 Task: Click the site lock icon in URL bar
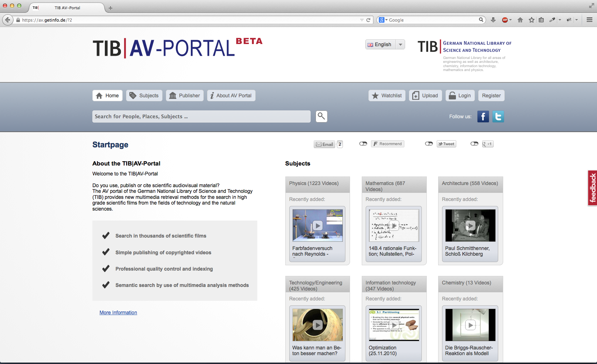18,20
